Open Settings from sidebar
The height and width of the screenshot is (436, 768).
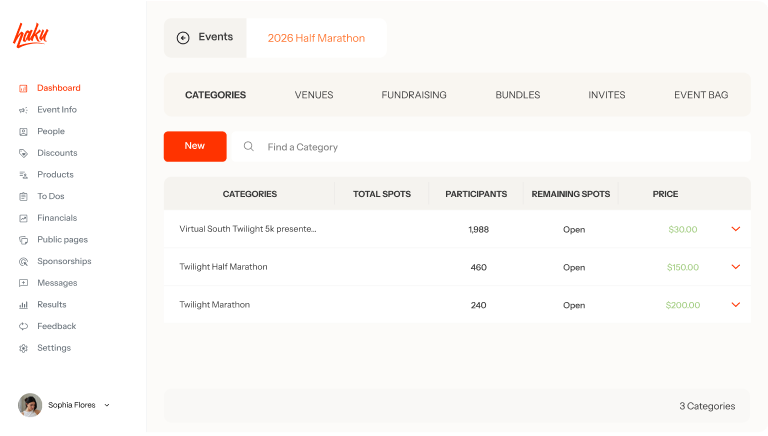click(54, 348)
